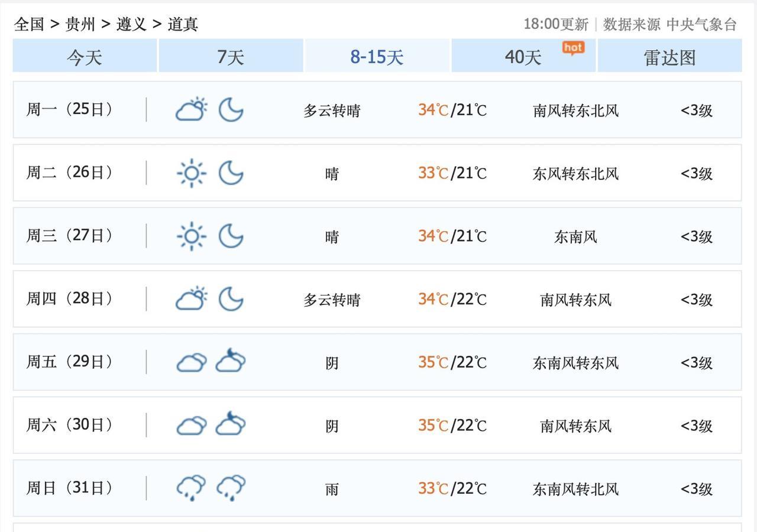
Task: Open 贵州 breadcrumb link
Action: (80, 24)
